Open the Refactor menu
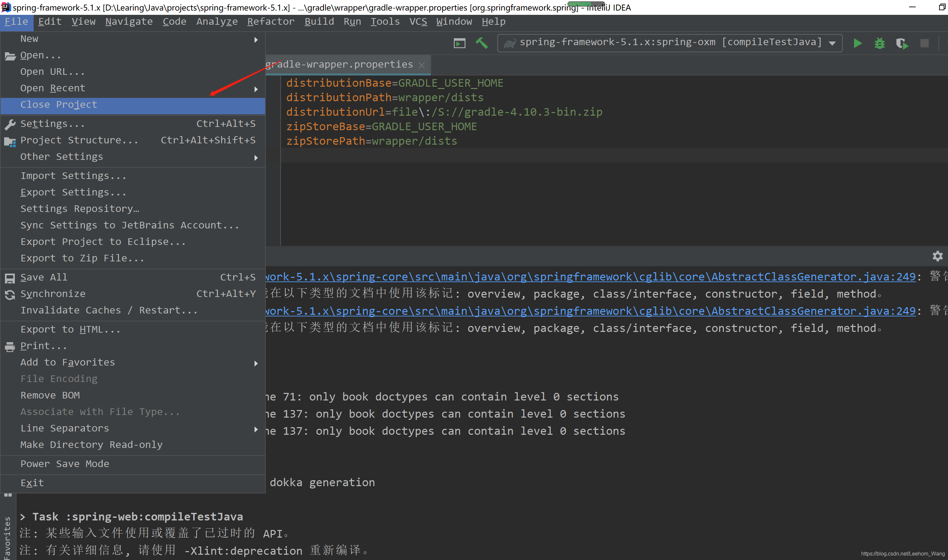 click(271, 22)
